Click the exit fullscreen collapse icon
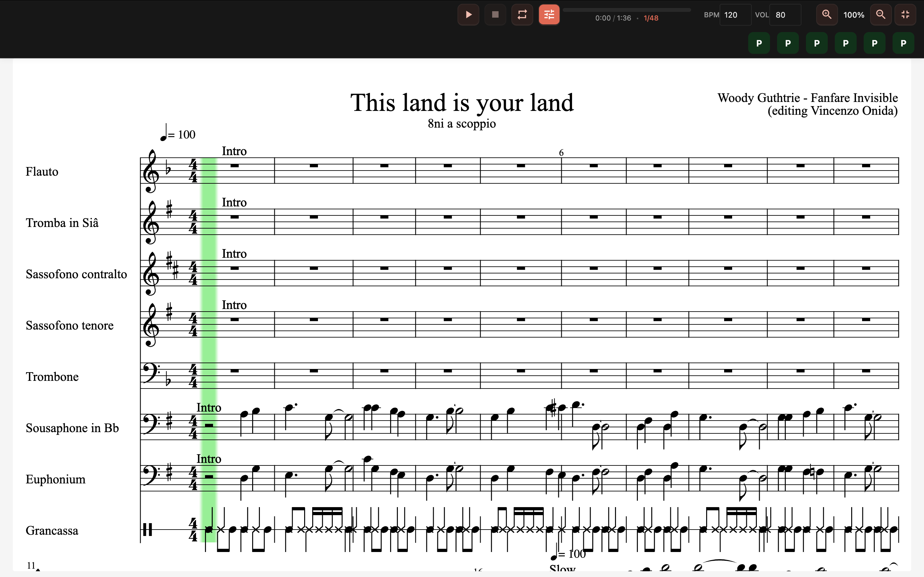Image resolution: width=924 pixels, height=577 pixels. 905,15
